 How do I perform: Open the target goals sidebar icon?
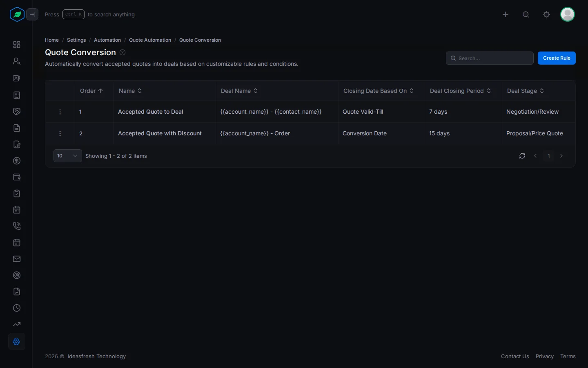click(17, 275)
